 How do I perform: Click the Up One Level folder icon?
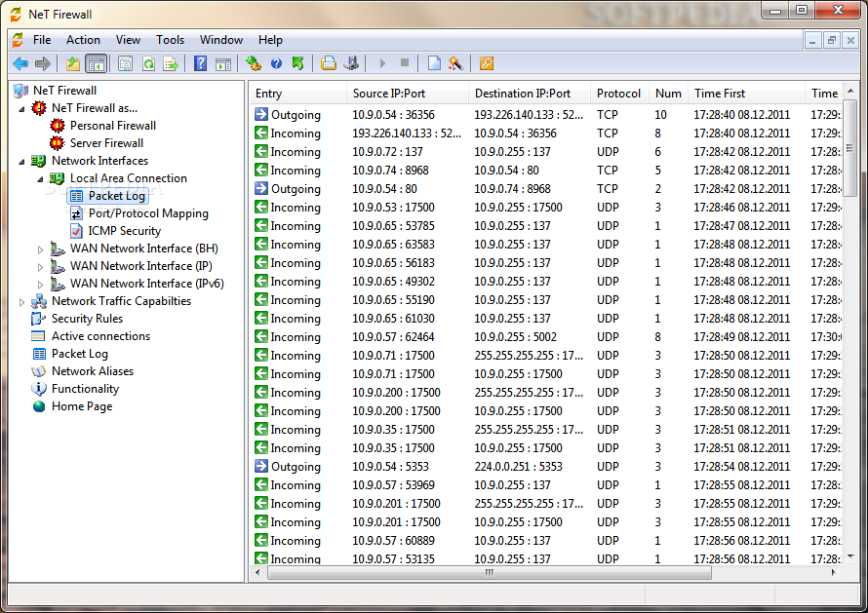tap(73, 63)
